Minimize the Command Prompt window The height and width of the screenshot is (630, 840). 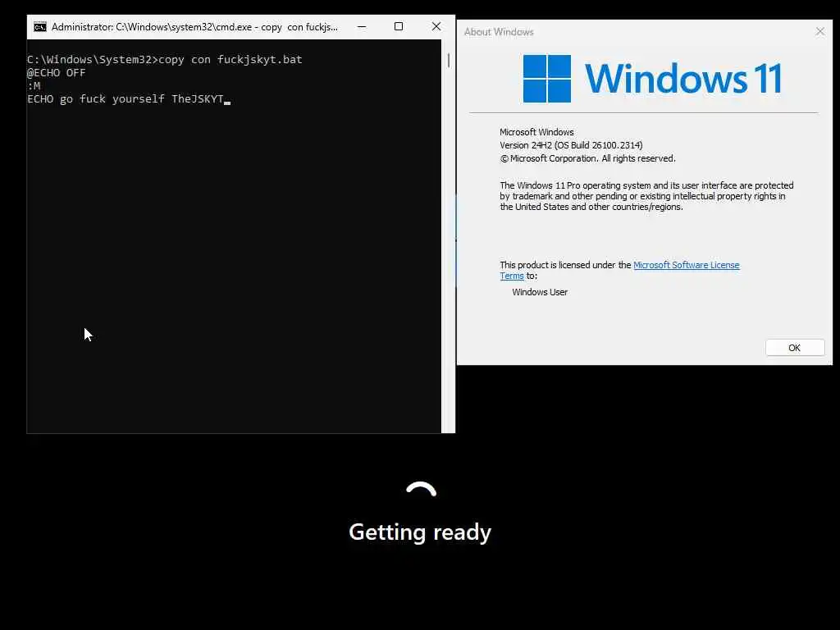(362, 27)
